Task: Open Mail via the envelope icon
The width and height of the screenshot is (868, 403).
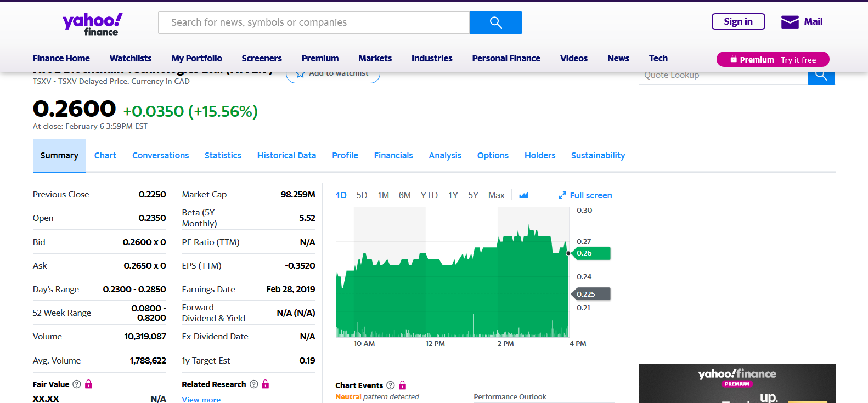Action: tap(790, 22)
